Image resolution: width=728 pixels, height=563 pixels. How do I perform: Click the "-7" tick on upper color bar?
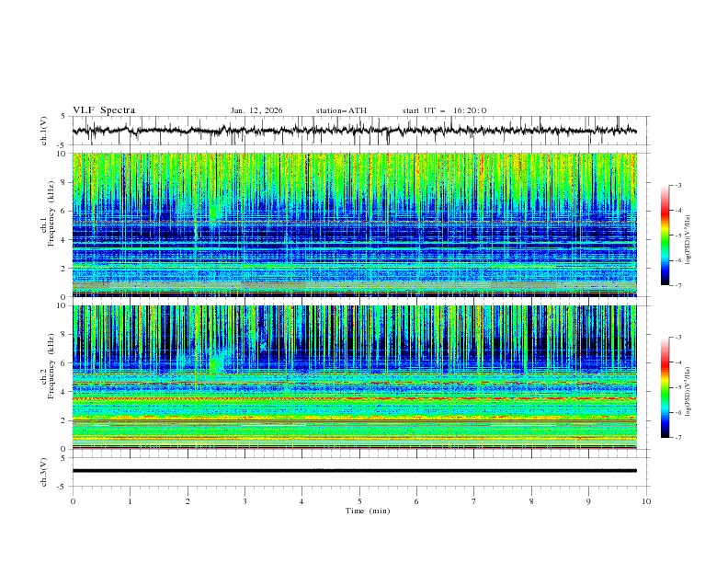coord(677,285)
